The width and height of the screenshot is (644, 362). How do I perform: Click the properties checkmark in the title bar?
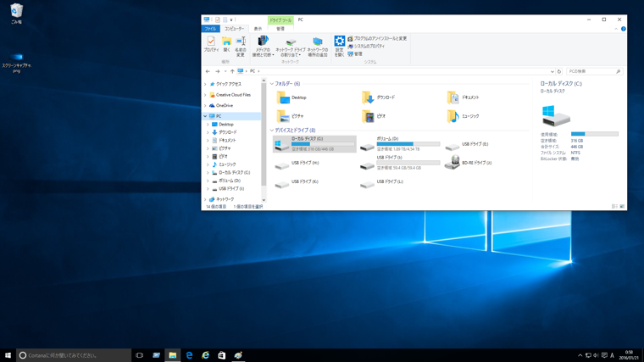[217, 19]
